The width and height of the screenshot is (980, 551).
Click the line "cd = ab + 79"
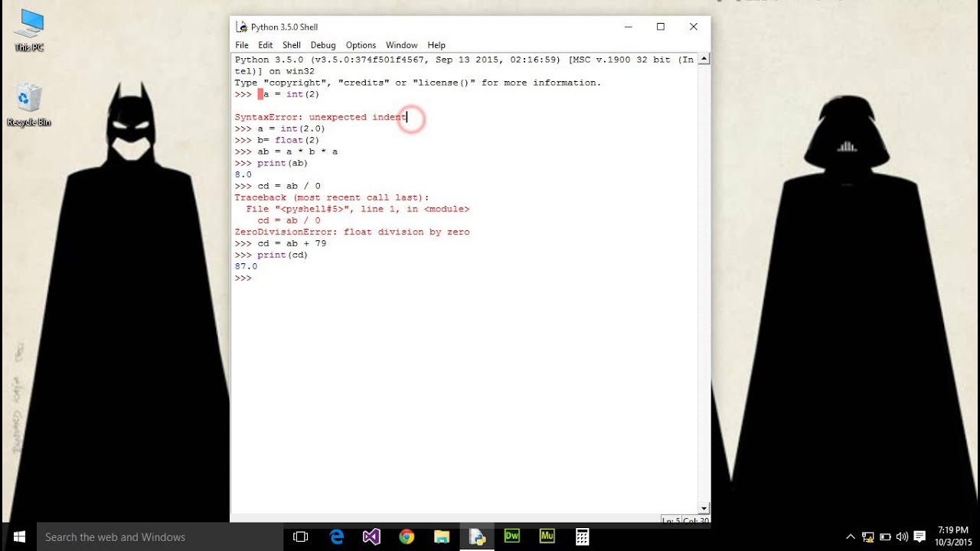coord(292,243)
